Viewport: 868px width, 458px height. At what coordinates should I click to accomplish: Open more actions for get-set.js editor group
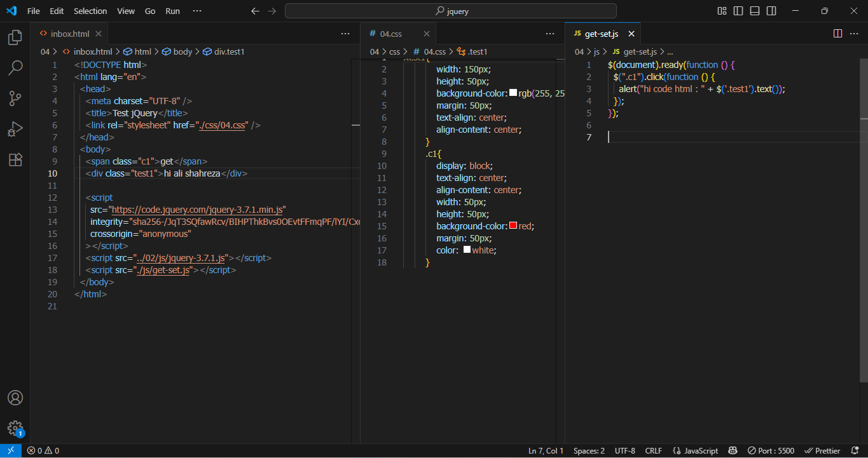pos(855,33)
